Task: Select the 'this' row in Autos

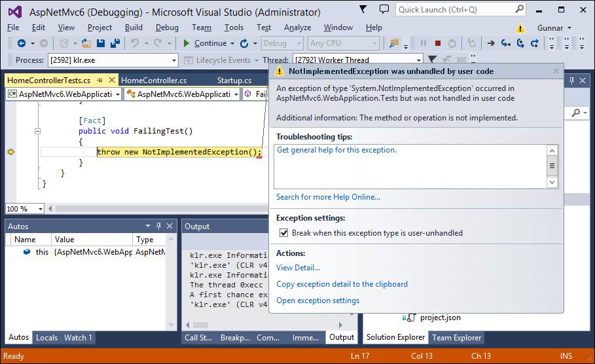Action: (x=88, y=252)
